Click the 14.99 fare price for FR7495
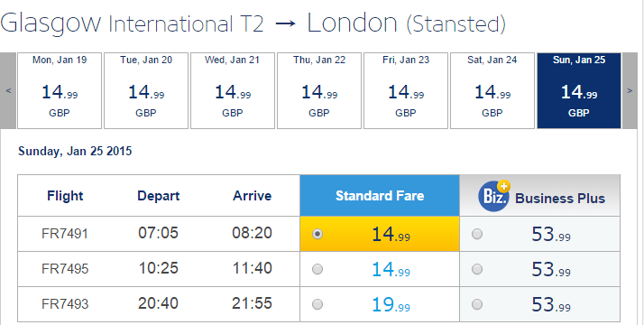The width and height of the screenshot is (644, 325). coord(391,270)
